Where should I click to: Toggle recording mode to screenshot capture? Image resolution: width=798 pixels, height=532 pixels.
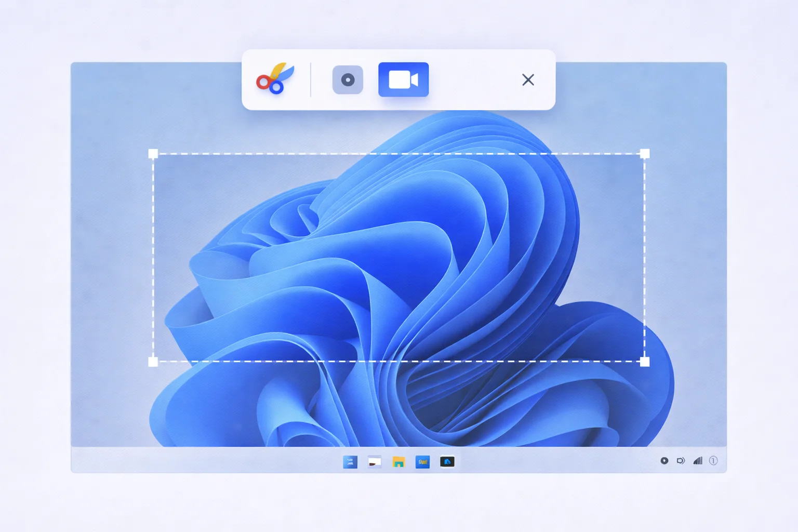click(348, 79)
